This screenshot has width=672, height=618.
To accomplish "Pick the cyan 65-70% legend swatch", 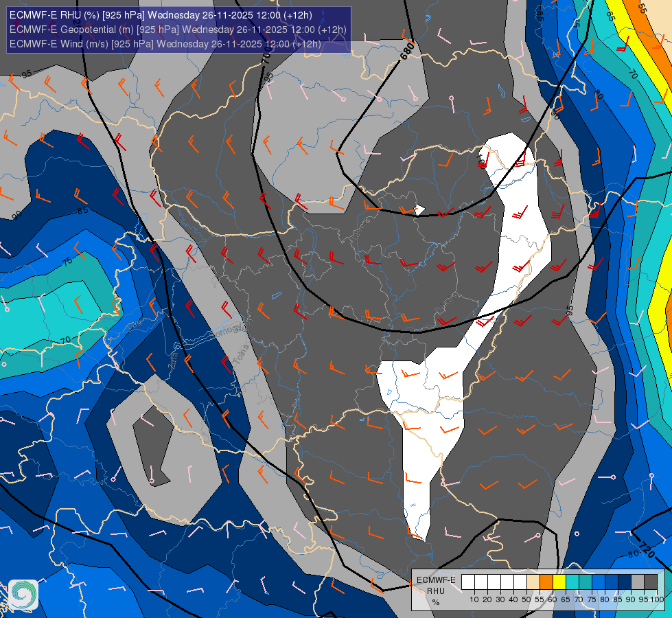I will pyautogui.click(x=572, y=582).
